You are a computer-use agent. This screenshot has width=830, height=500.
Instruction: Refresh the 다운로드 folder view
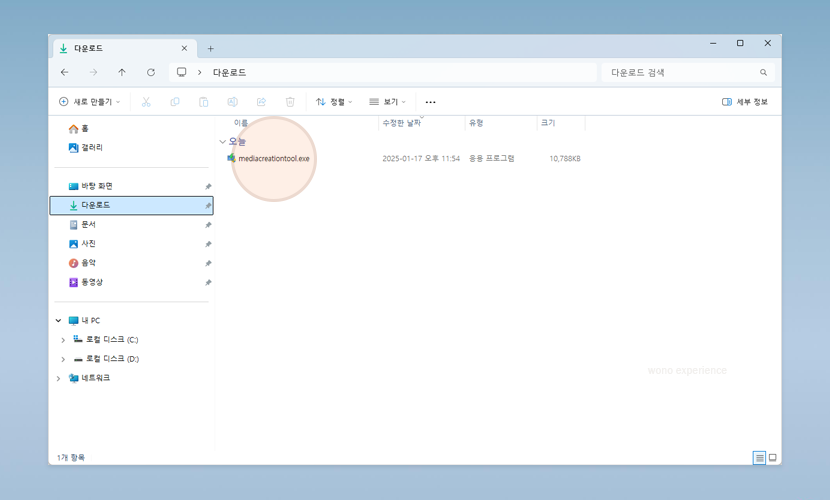[151, 72]
